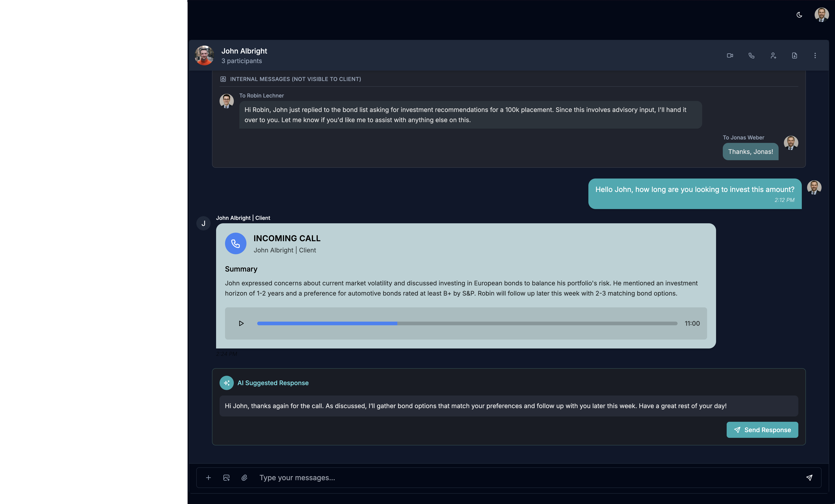Click the 3 participants label
Image resolution: width=835 pixels, height=504 pixels.
[x=242, y=61]
